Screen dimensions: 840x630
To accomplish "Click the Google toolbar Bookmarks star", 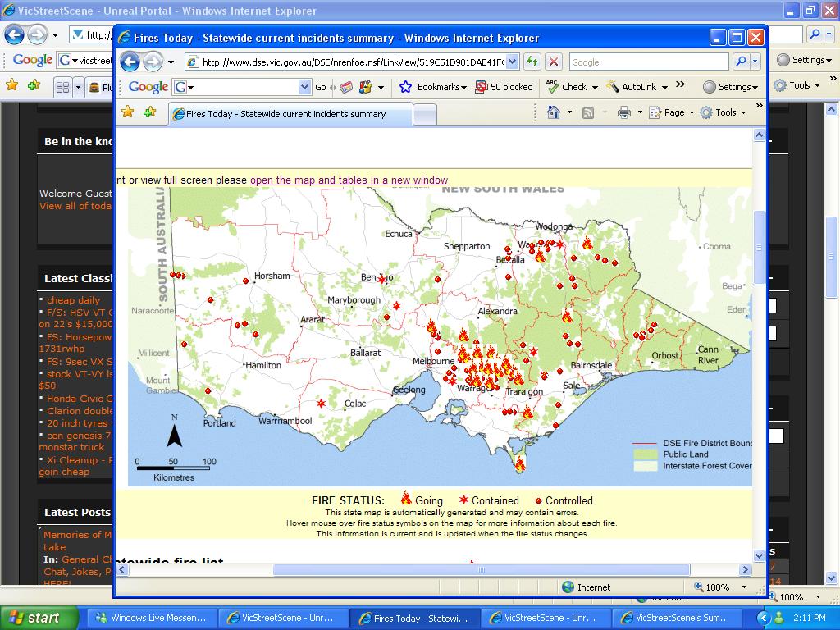I will [x=405, y=87].
